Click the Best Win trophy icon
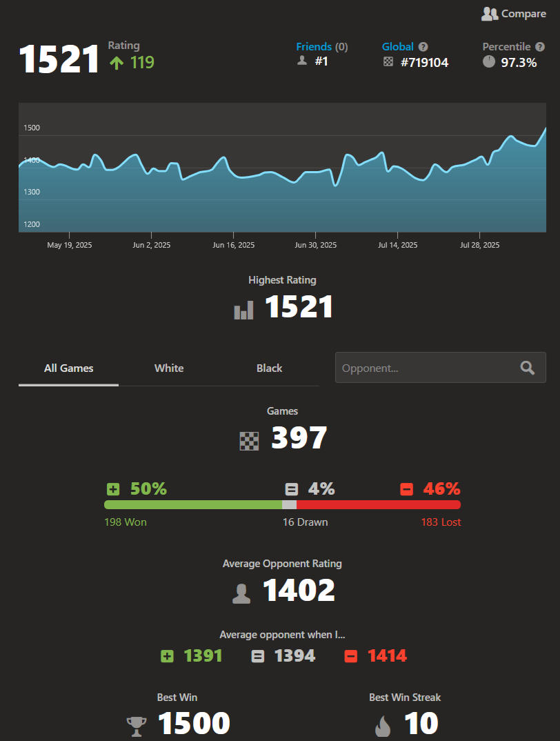The width and height of the screenshot is (560, 741). tap(136, 727)
